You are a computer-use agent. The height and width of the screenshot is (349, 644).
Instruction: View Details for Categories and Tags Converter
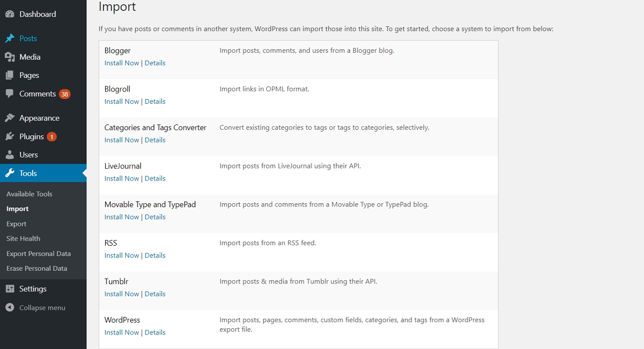(x=155, y=140)
